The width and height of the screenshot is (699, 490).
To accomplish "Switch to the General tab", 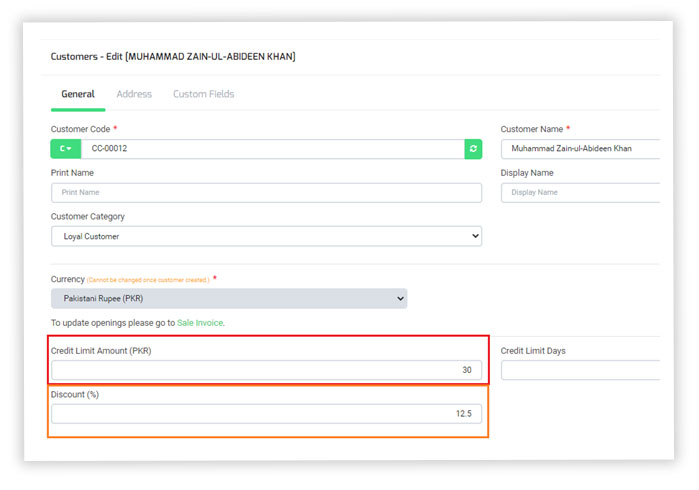I will [78, 94].
